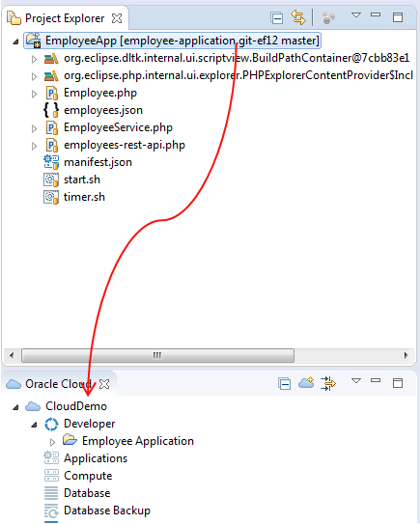Viewport: 420px width, 524px height.
Task: Click the Compute server icon
Action: (x=51, y=475)
